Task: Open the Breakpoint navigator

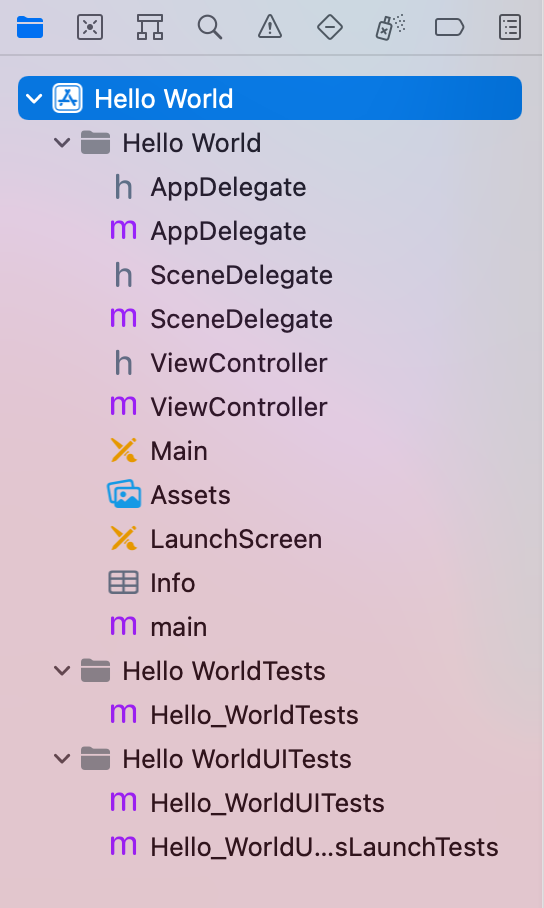Action: point(450,27)
